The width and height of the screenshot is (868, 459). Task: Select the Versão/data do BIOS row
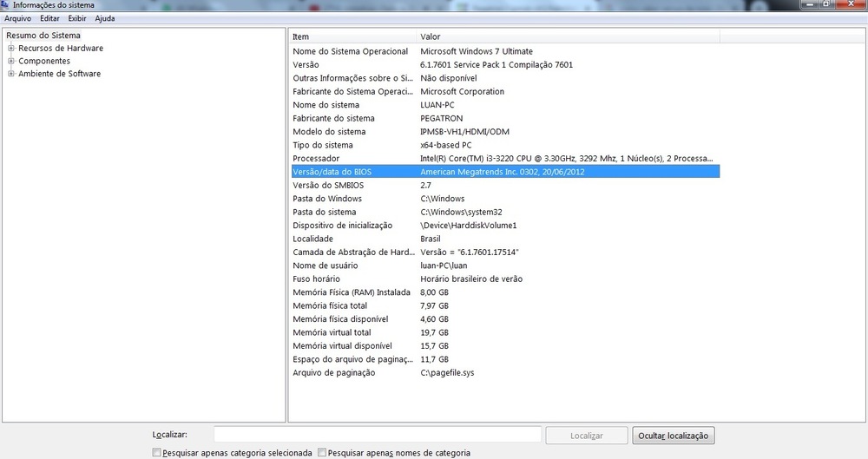click(x=503, y=172)
